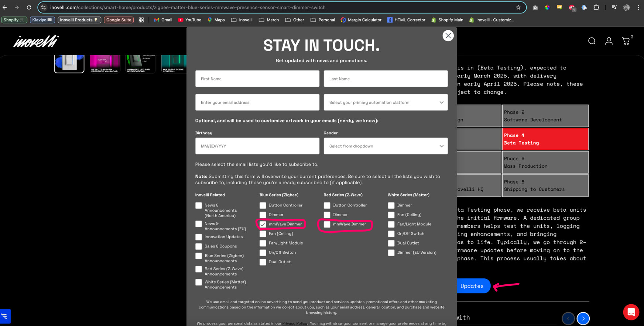
Task: Focus the Last Name field
Action: coord(386,79)
